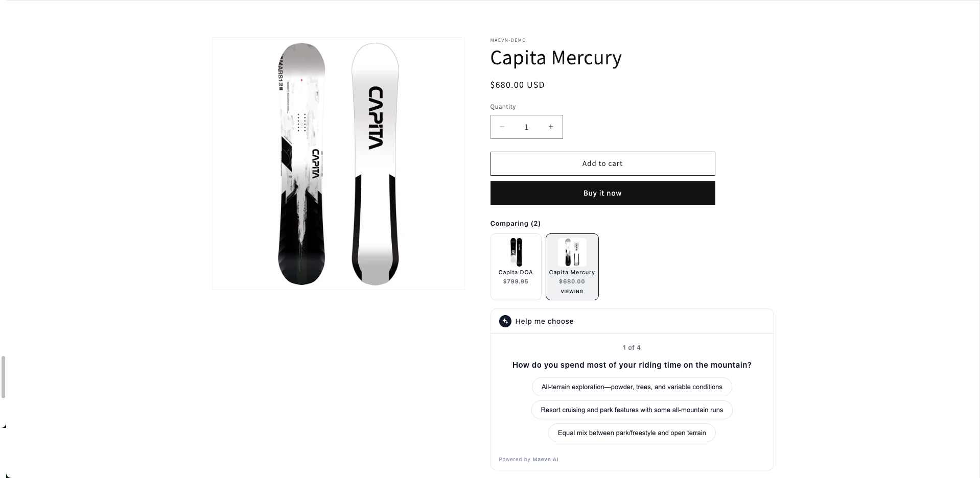Click the Help me choose sparkle icon

pyautogui.click(x=505, y=321)
